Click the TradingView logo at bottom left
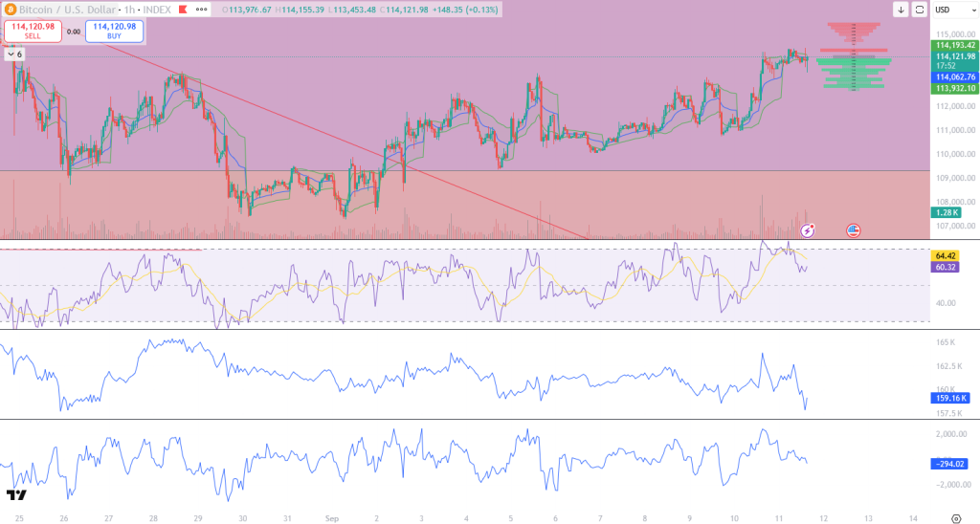 coord(17,494)
